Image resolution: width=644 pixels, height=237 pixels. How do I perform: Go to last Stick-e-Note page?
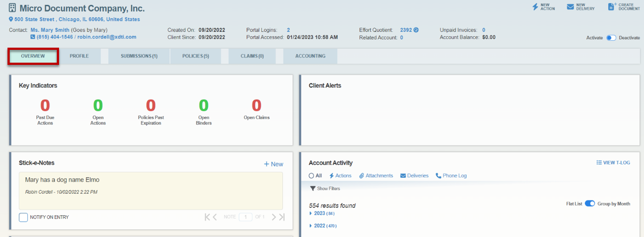(282, 217)
